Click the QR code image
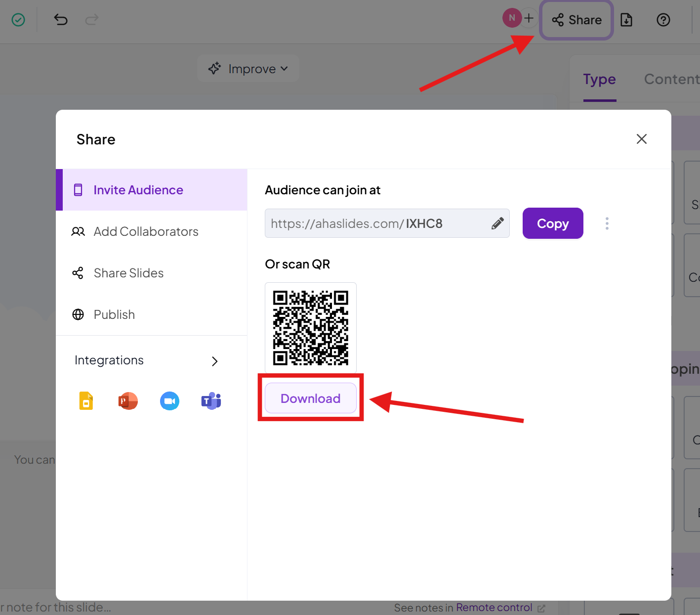Image resolution: width=700 pixels, height=615 pixels. [x=310, y=327]
